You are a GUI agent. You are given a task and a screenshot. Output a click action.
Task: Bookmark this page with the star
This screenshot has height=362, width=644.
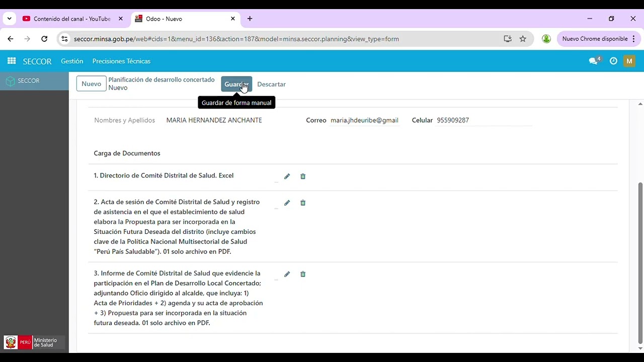point(523,39)
